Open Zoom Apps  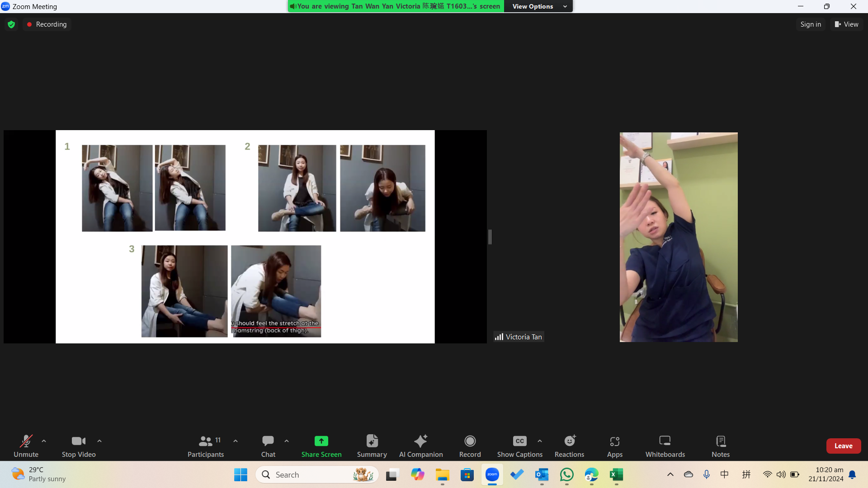tap(614, 446)
